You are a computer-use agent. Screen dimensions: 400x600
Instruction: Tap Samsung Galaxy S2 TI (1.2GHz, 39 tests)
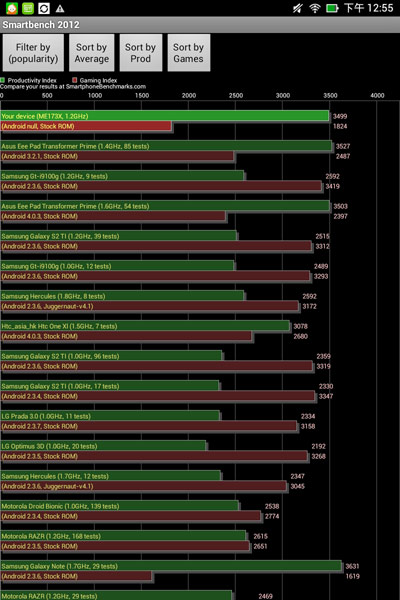point(118,236)
